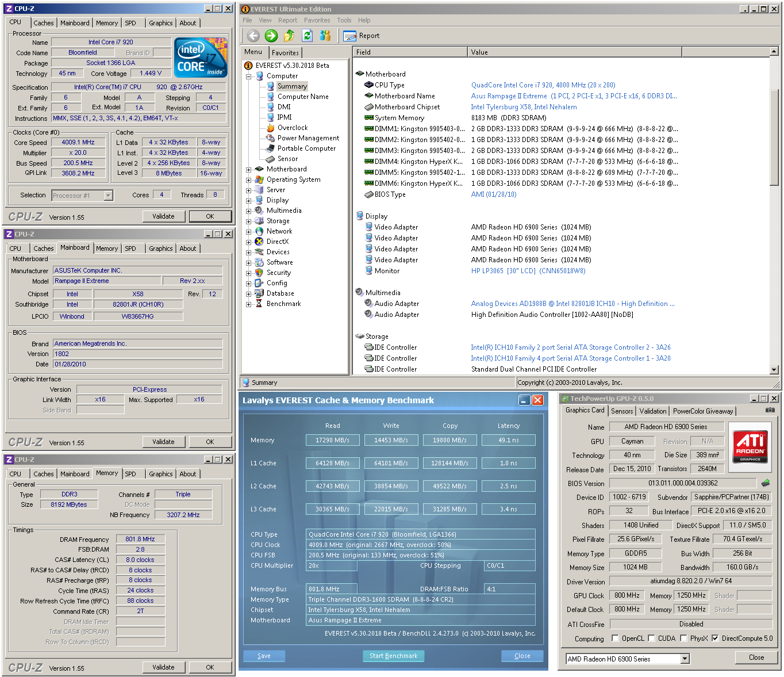Open the Power Management tree entry
Image resolution: width=784 pixels, height=677 pixels.
click(x=308, y=138)
